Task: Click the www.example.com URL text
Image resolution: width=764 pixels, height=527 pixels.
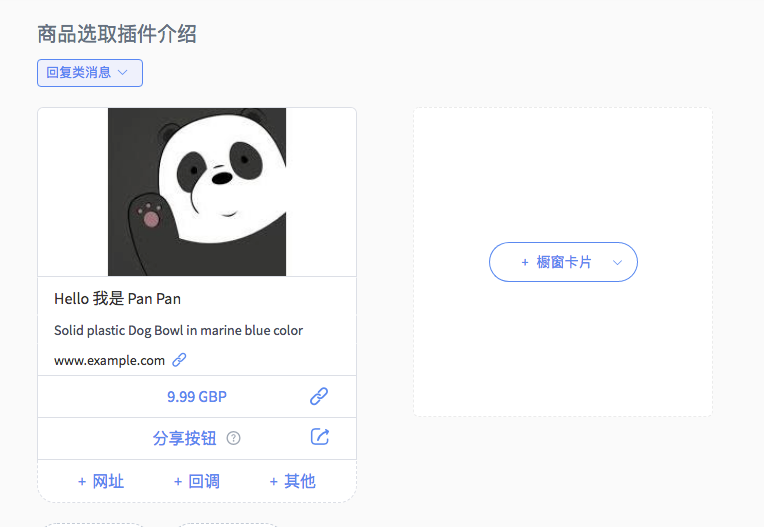Action: (109, 360)
